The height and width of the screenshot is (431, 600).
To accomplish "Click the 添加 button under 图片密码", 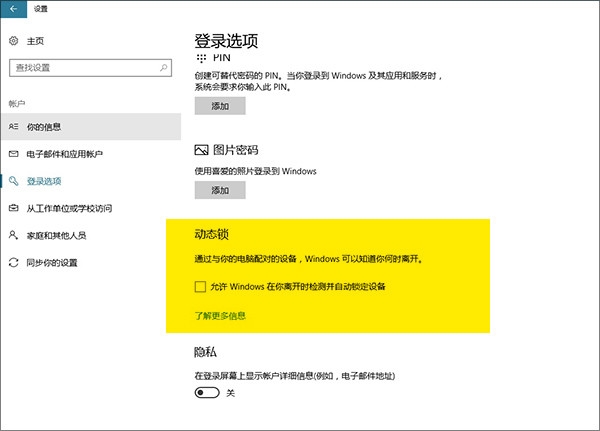I will coord(219,190).
